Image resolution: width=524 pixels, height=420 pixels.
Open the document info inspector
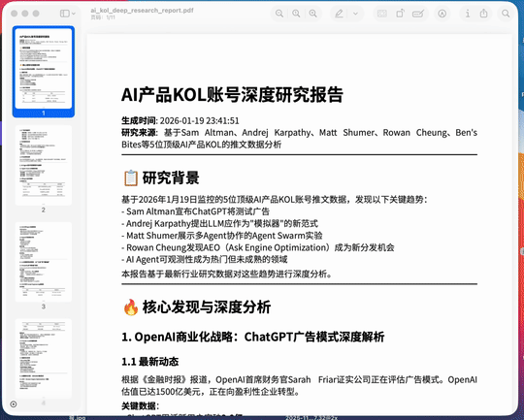(468, 14)
